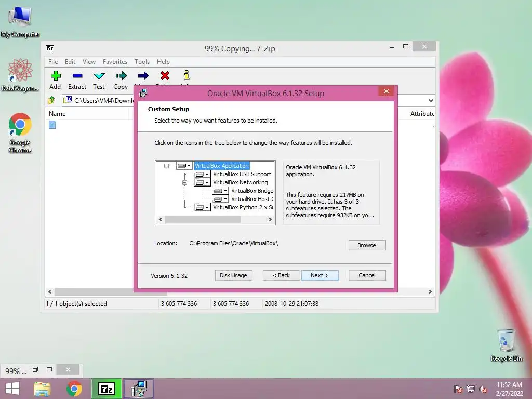Open Chrome from the taskbar
The width and height of the screenshot is (532, 399).
tap(74, 389)
